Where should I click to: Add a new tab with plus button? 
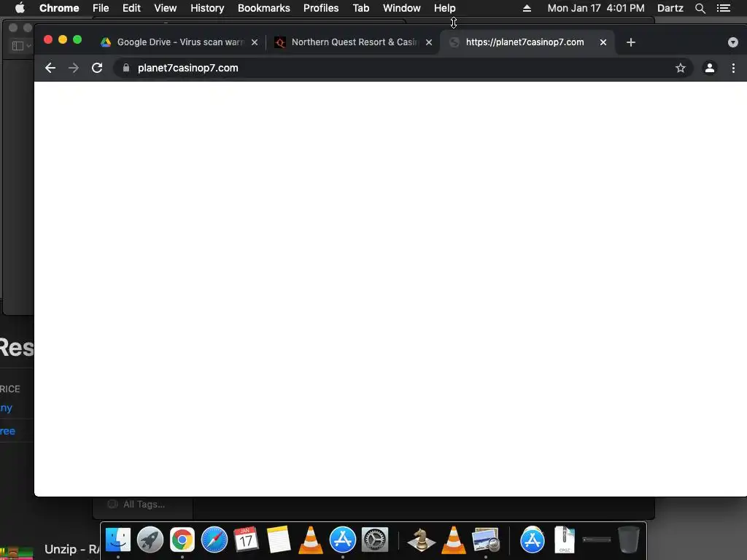pos(631,42)
